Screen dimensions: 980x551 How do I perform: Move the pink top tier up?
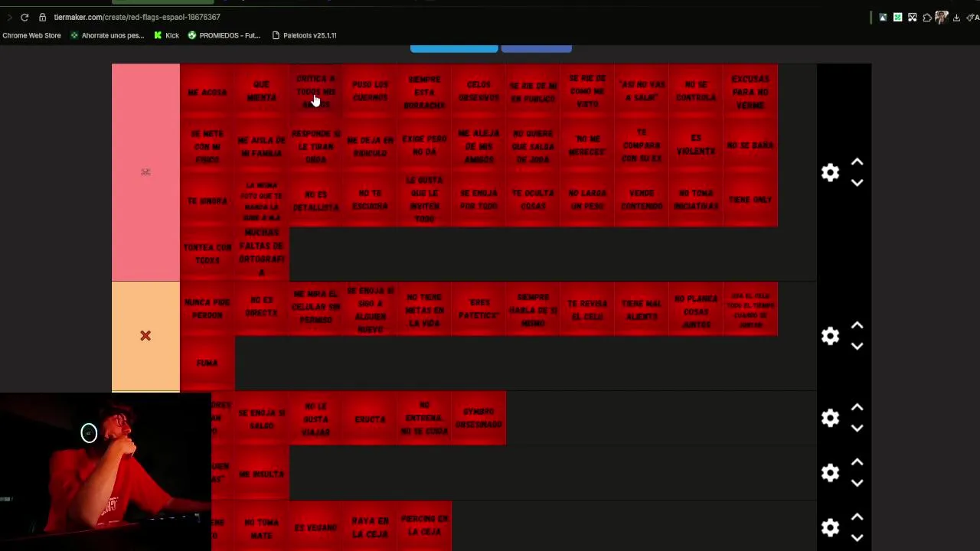[x=857, y=162]
